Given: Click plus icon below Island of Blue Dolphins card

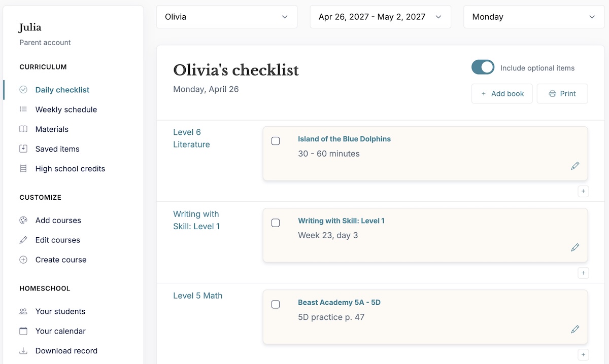Looking at the screenshot, I should pos(583,192).
